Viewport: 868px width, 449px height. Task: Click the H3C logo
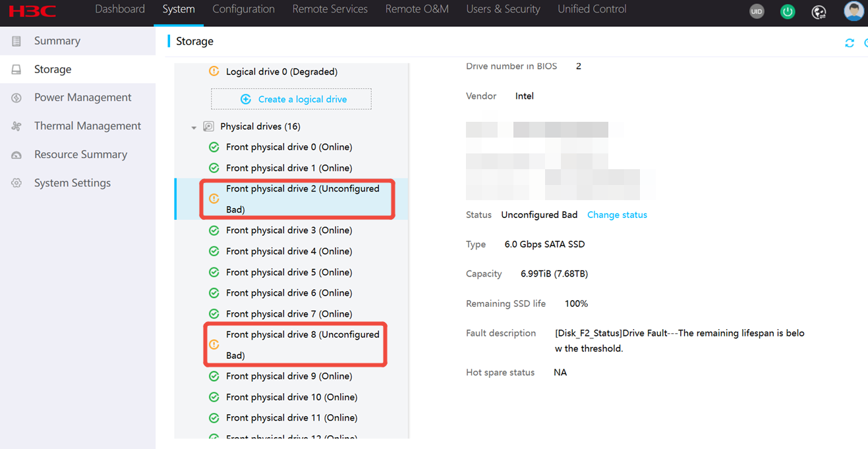pos(32,11)
